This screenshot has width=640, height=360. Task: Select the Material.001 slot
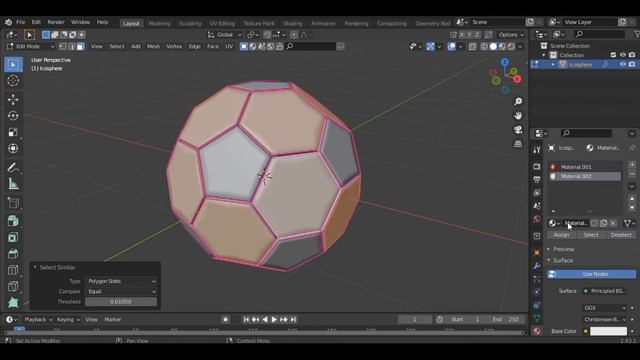584,167
